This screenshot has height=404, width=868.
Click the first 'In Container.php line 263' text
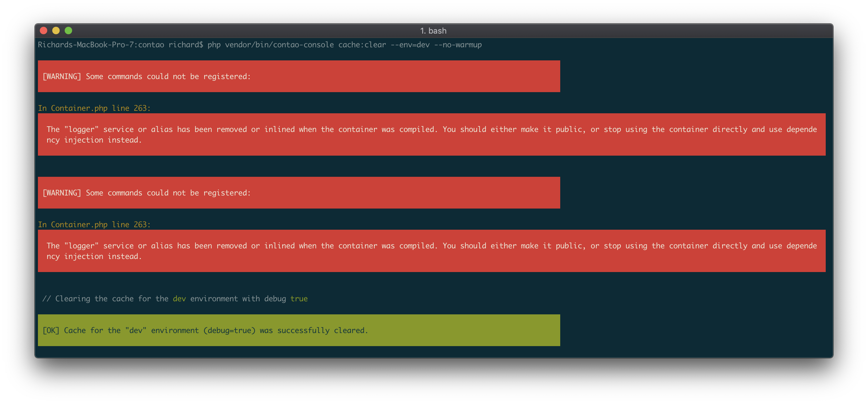tap(94, 108)
